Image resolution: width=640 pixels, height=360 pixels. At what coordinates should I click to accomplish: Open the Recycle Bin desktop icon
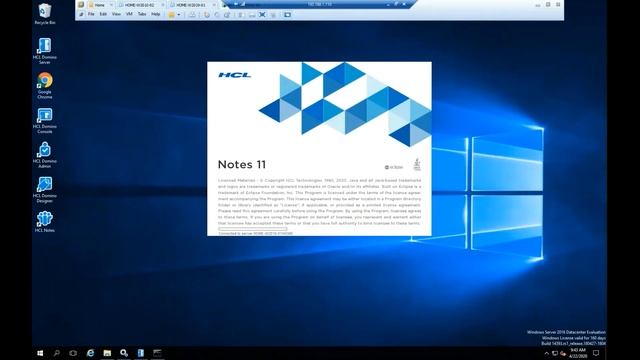pyautogui.click(x=44, y=13)
